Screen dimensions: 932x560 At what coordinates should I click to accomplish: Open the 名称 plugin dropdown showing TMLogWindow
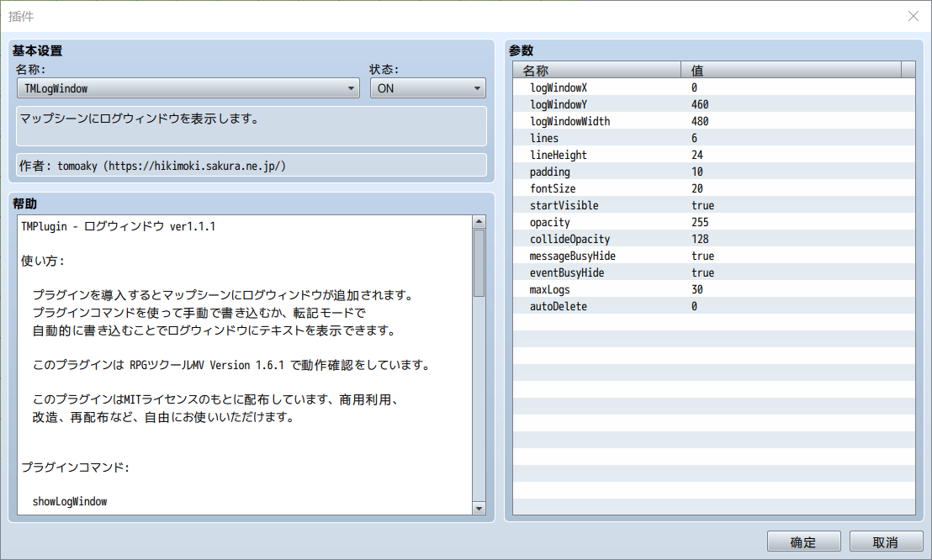coord(188,88)
